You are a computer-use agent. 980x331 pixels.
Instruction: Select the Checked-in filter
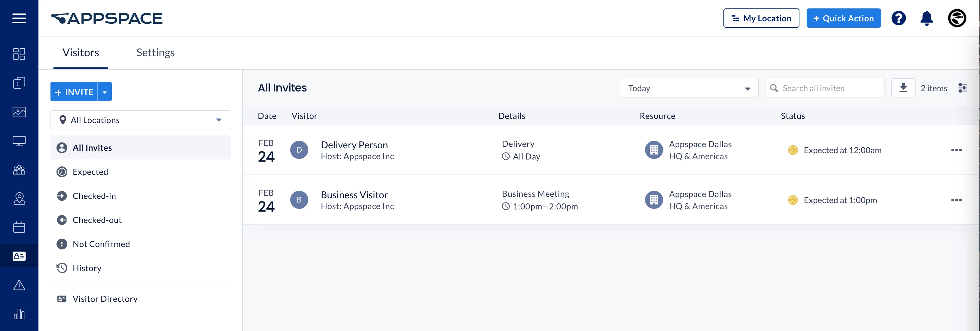pos(94,196)
